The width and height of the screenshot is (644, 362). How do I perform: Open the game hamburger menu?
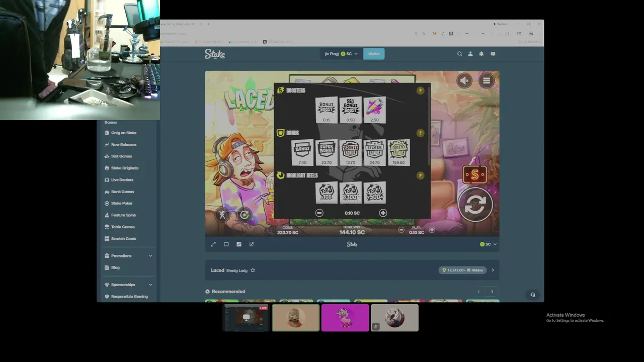point(487,80)
